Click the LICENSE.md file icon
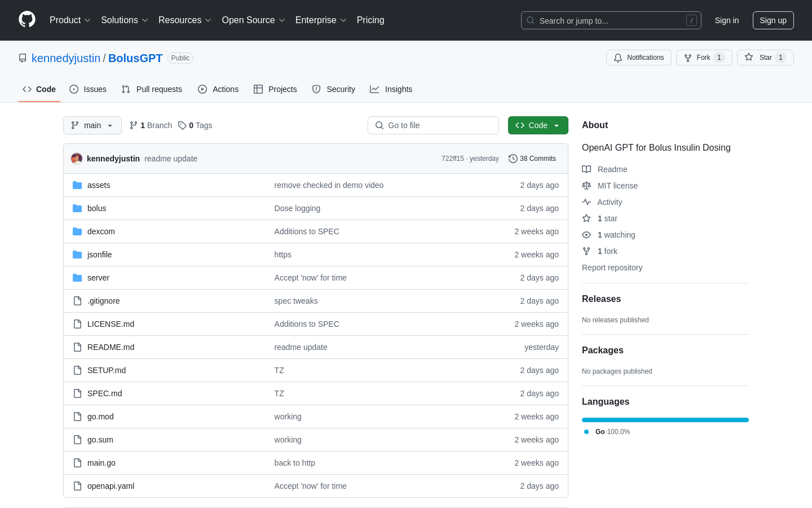This screenshot has width=812, height=508. [77, 324]
